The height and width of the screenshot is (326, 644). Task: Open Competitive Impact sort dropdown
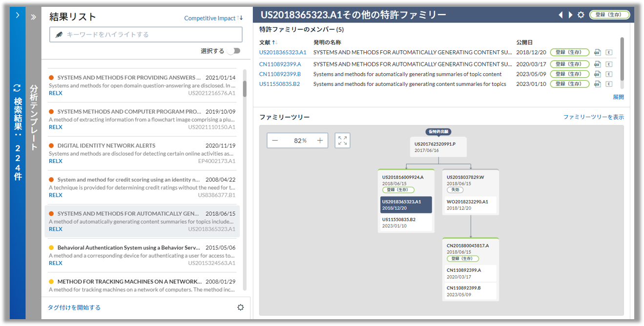tap(213, 18)
